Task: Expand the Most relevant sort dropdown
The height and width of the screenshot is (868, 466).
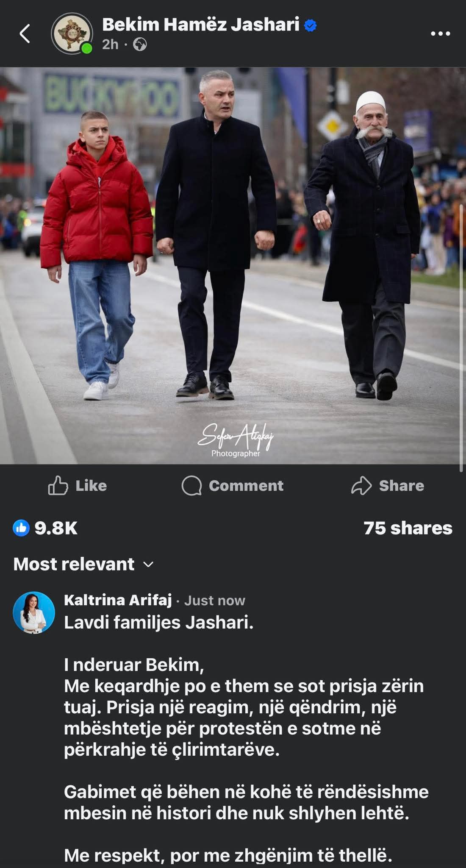Action: tap(83, 564)
